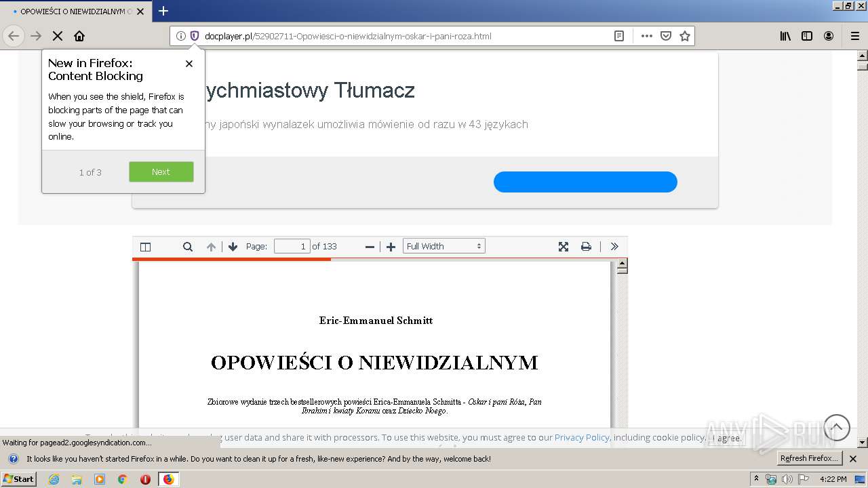Print the PDF document
Viewport: 868px width, 488px height.
point(586,247)
